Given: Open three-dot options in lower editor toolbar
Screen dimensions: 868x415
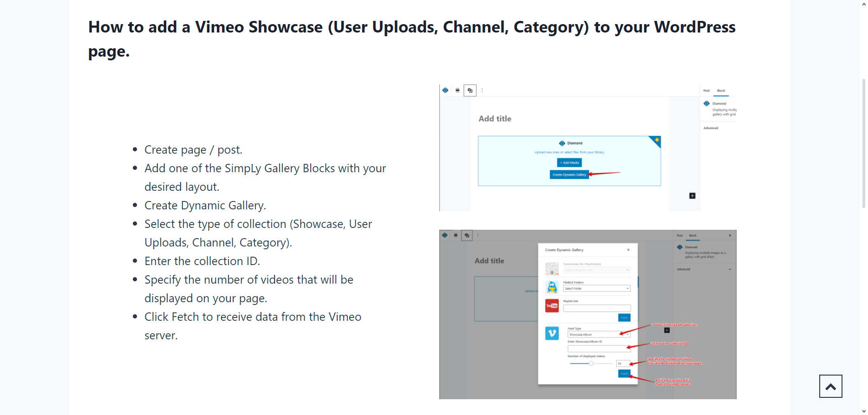Looking at the screenshot, I should click(477, 235).
